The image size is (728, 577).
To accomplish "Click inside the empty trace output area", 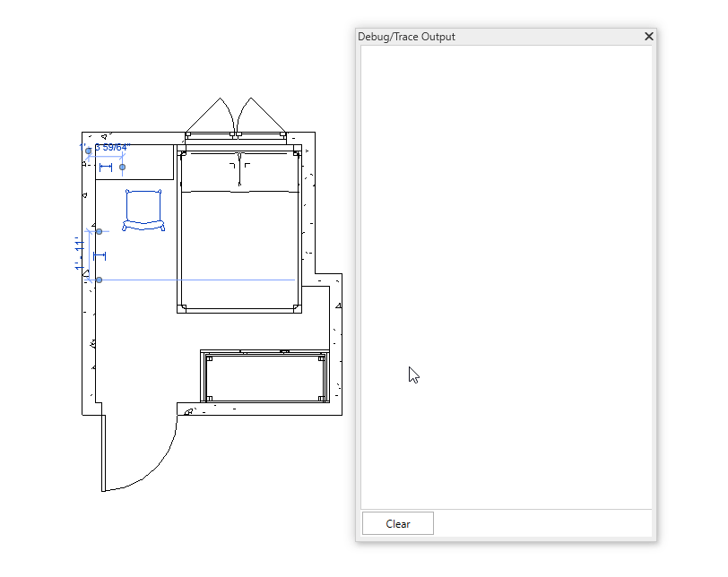I will [x=506, y=269].
